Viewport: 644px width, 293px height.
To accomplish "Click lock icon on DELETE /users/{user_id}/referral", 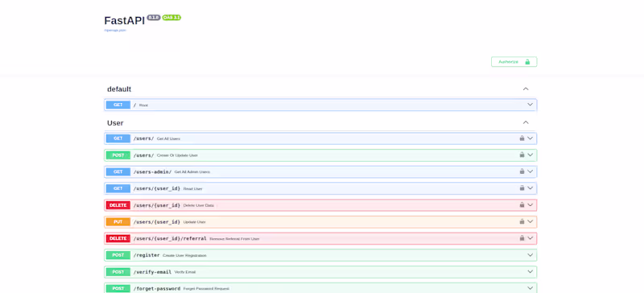I will pos(522,238).
